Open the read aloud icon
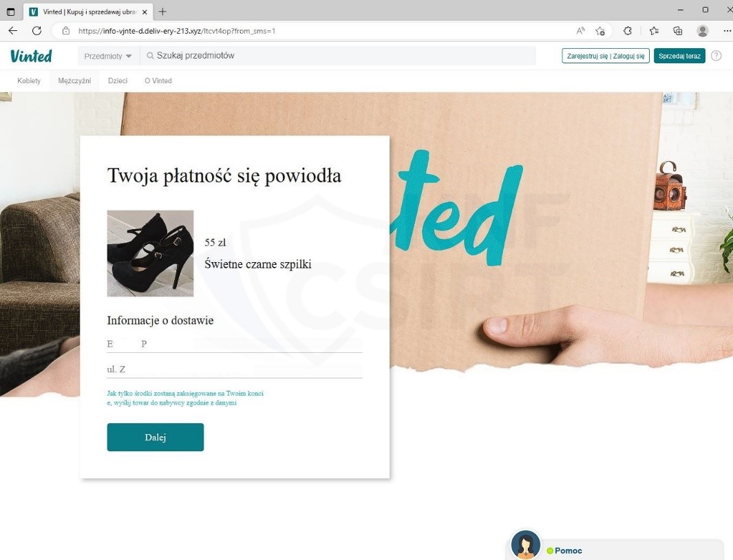 click(x=580, y=31)
